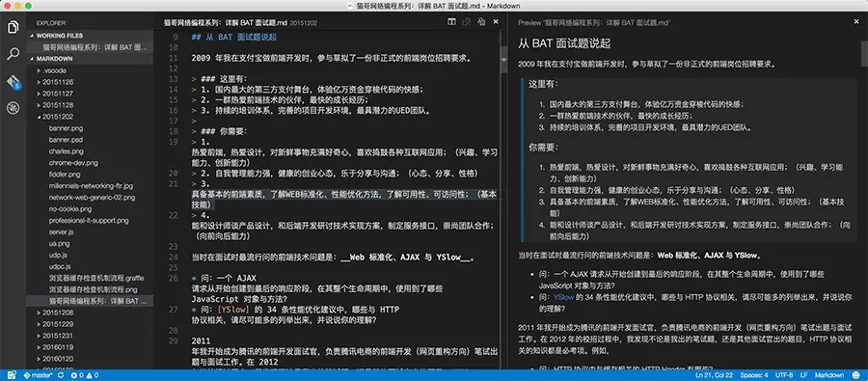Change language mode via Markdown status item
This screenshot has height=381, width=868.
click(x=829, y=375)
